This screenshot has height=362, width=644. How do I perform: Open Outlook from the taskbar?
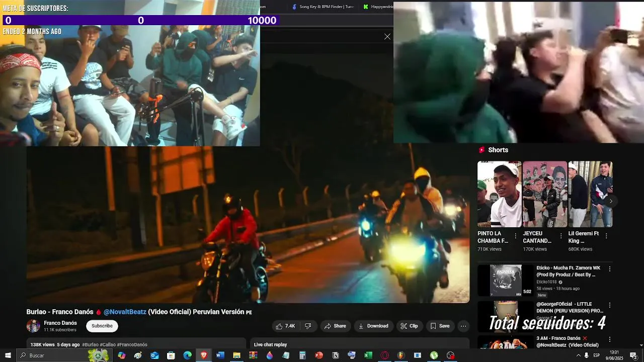tap(154, 355)
